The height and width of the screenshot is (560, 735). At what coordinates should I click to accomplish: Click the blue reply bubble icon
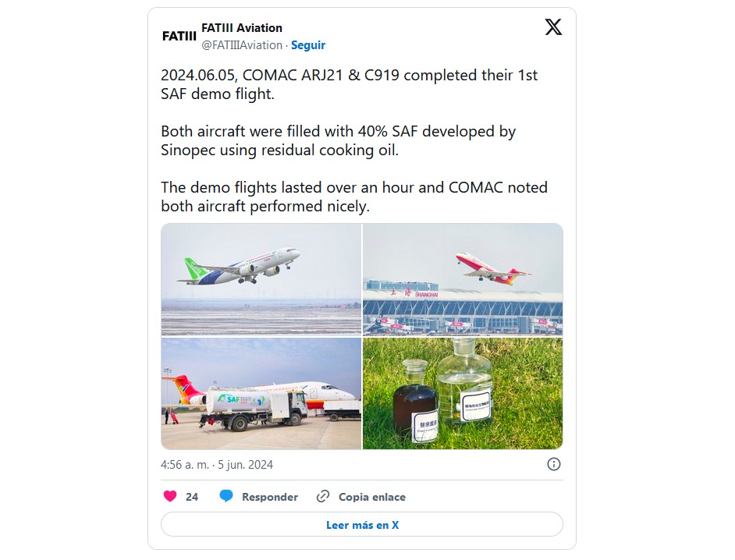[x=226, y=496]
